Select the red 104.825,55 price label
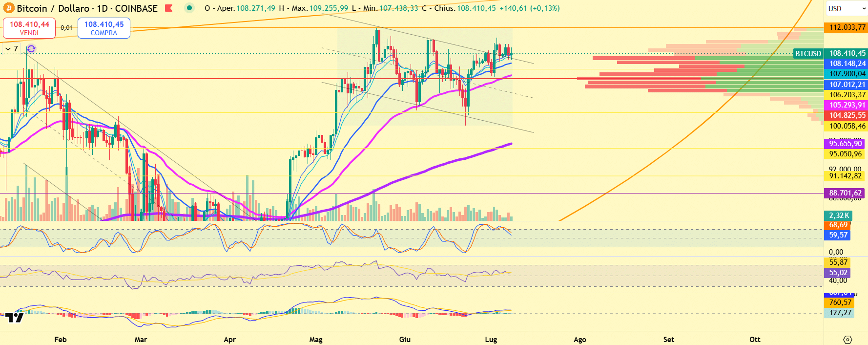The height and width of the screenshot is (345, 868). pyautogui.click(x=846, y=115)
